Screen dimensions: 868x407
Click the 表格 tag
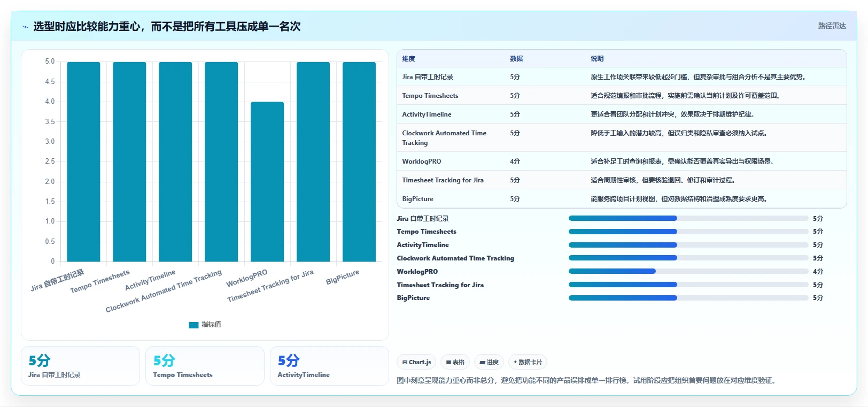point(455,362)
